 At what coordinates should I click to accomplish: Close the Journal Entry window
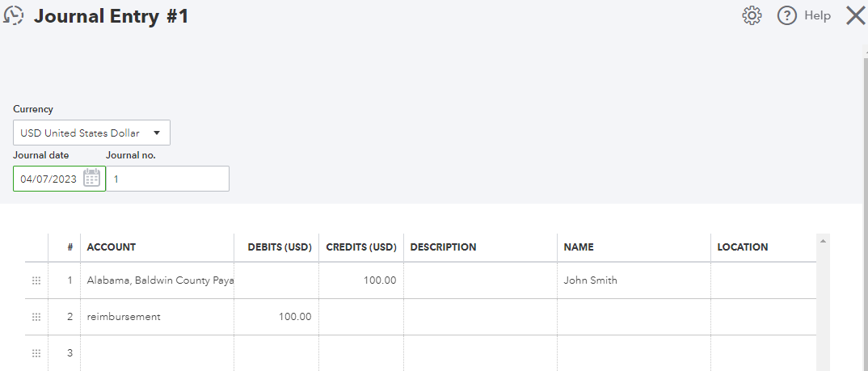pos(855,15)
